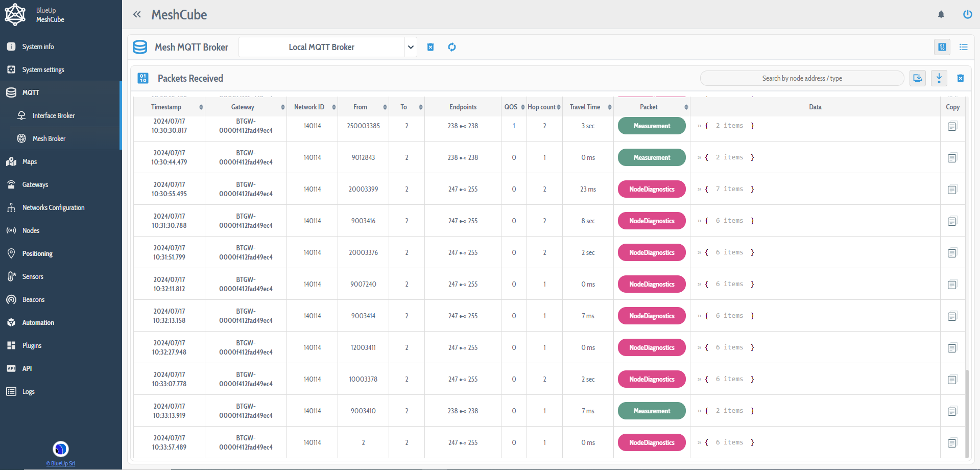This screenshot has width=980, height=470.
Task: Sort packets by Hop count column
Action: [x=542, y=107]
